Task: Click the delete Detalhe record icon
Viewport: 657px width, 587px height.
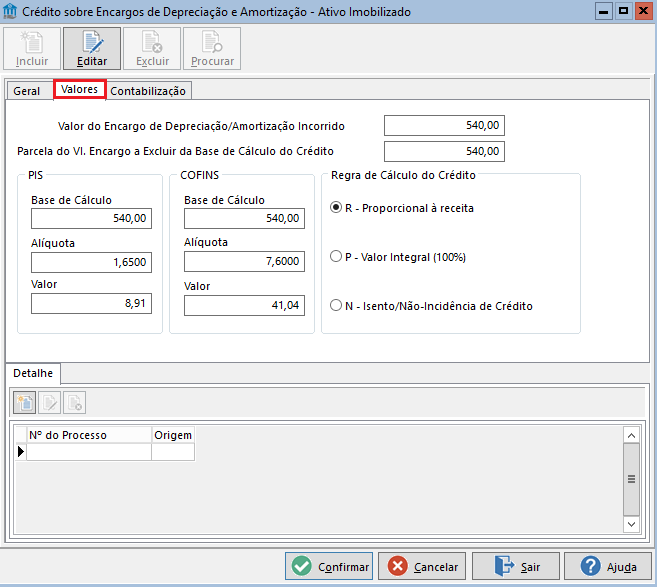Action: 75,403
